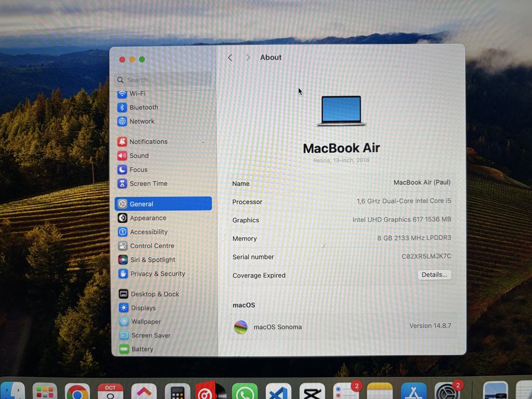This screenshot has height=399, width=532.
Task: Open Calculator from the Dock
Action: tap(177, 392)
